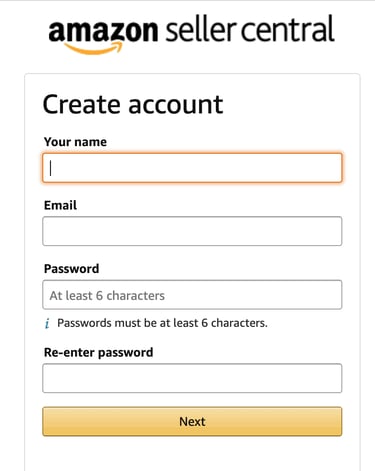This screenshot has width=375, height=471.
Task: Click into the Email text box
Action: pyautogui.click(x=192, y=231)
